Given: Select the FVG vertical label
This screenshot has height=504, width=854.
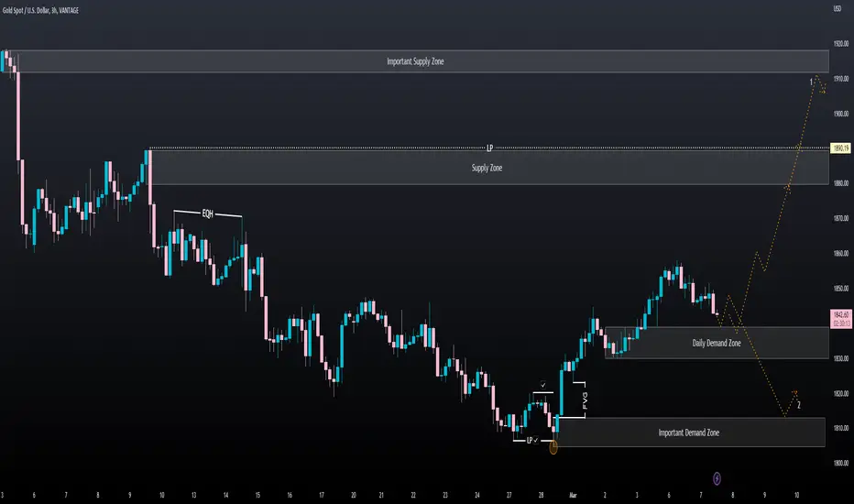Looking at the screenshot, I should pos(585,400).
